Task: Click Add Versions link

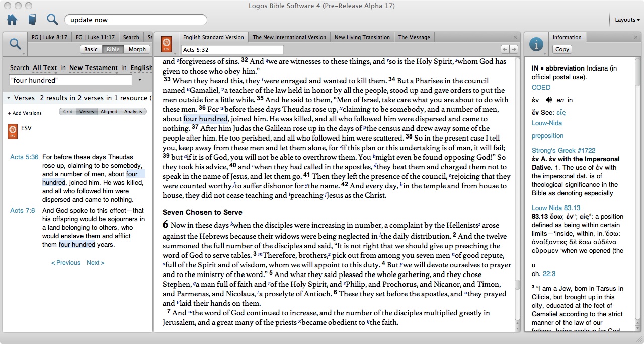Action: point(25,113)
